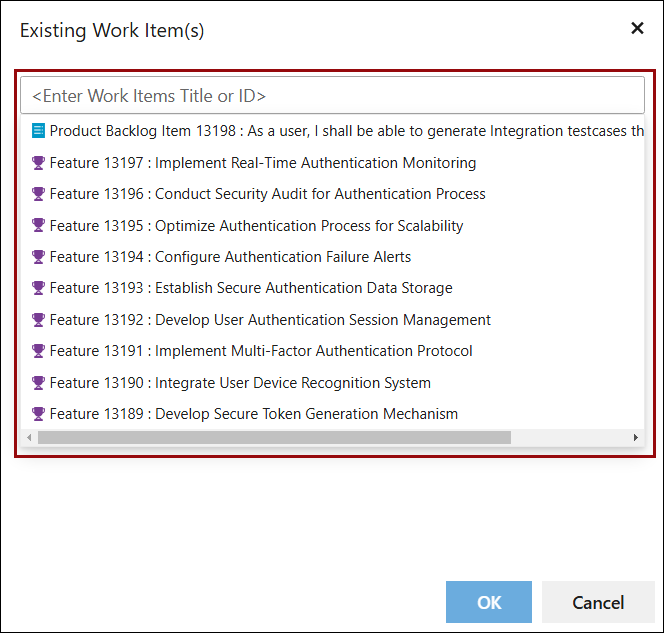
Task: Click the horizontal scrollbar left arrow
Action: (29, 437)
